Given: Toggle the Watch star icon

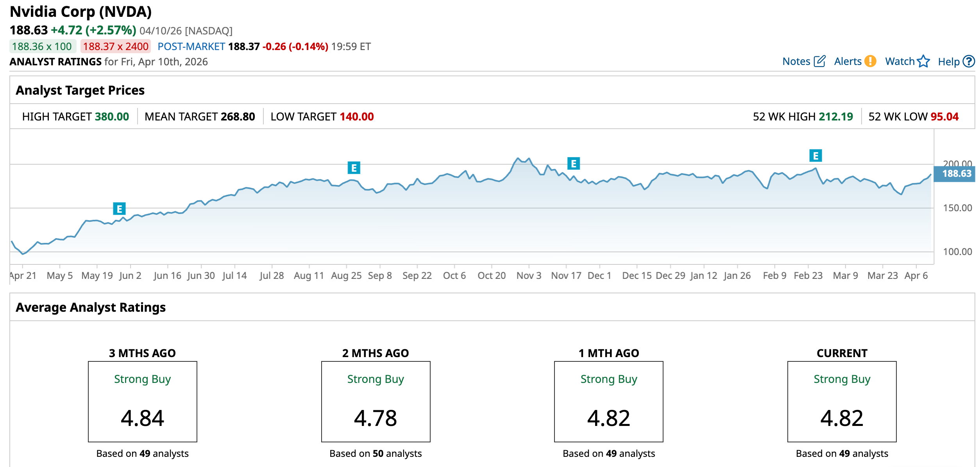Looking at the screenshot, I should coord(923,61).
